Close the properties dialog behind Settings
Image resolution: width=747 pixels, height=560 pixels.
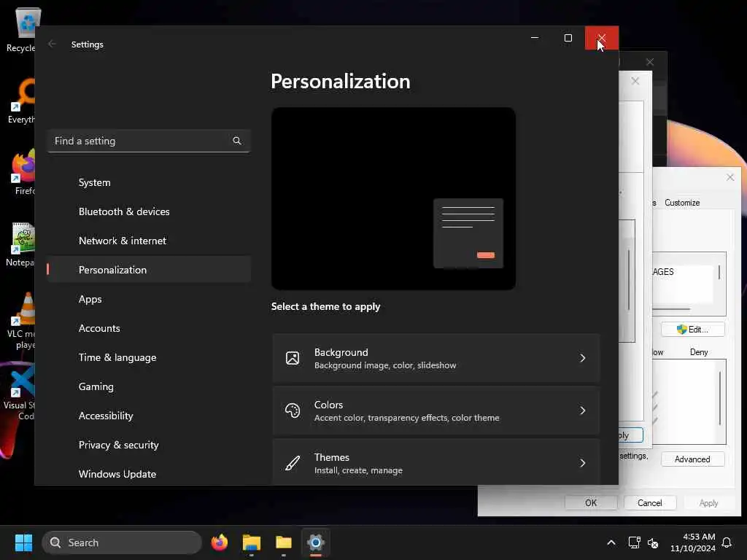pos(730,177)
